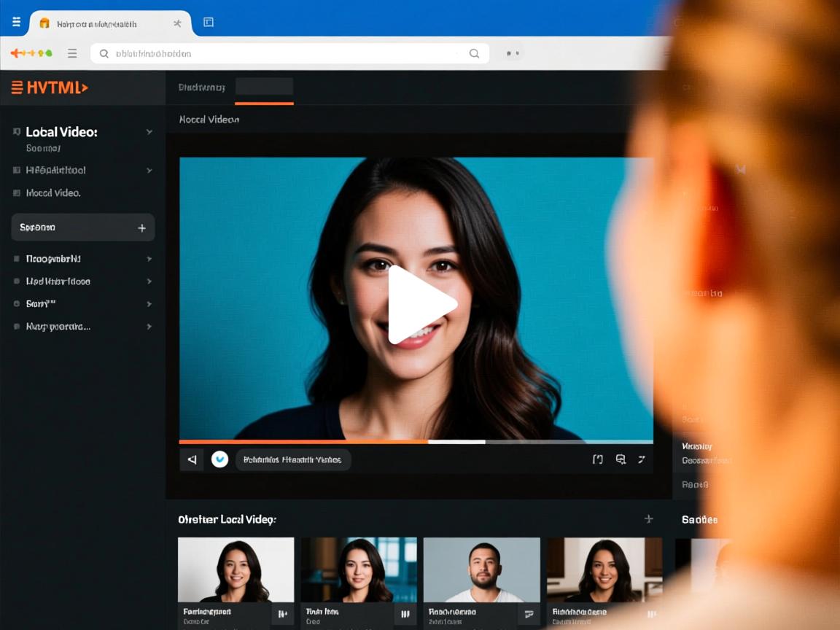Screen dimensions: 840x630
Task: Click the HVTML logo in the header
Action: point(50,87)
